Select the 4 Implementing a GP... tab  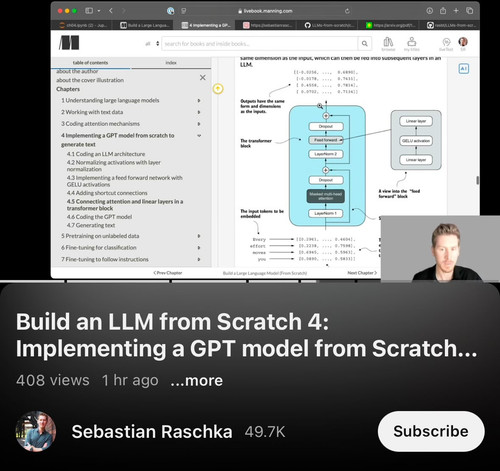pos(206,25)
